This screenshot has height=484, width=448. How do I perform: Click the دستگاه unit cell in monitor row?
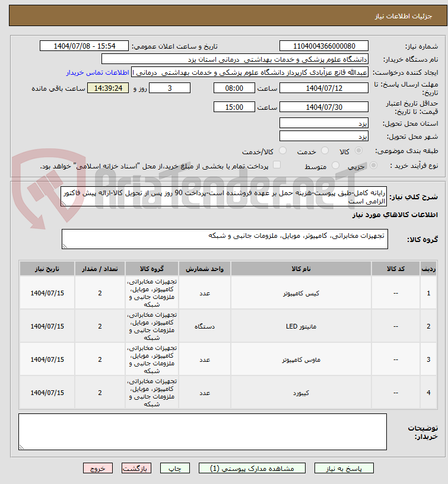205,326
